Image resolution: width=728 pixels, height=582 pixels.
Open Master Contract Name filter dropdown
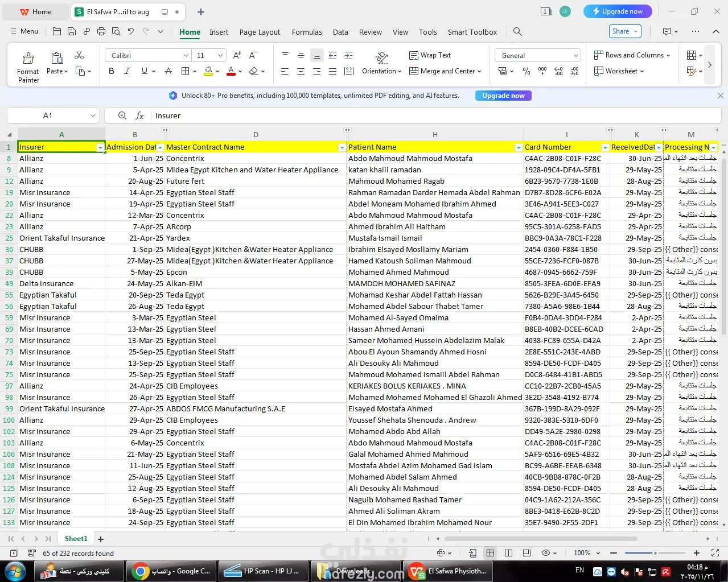pyautogui.click(x=342, y=147)
